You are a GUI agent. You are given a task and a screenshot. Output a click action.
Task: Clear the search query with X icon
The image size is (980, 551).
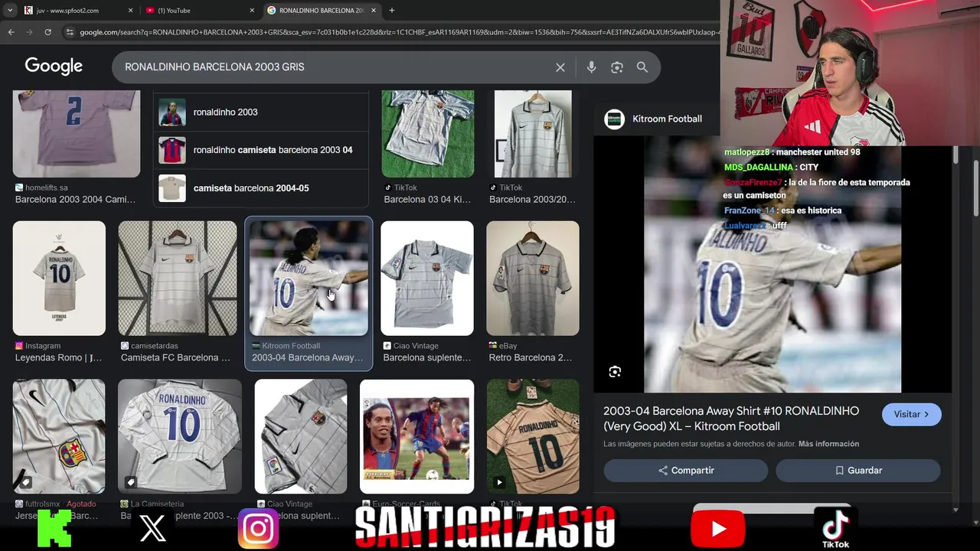point(560,67)
